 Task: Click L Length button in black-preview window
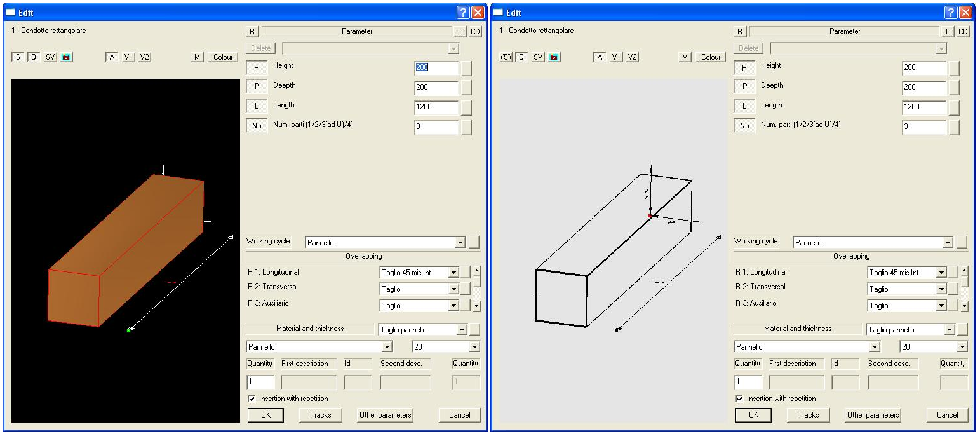pyautogui.click(x=257, y=107)
